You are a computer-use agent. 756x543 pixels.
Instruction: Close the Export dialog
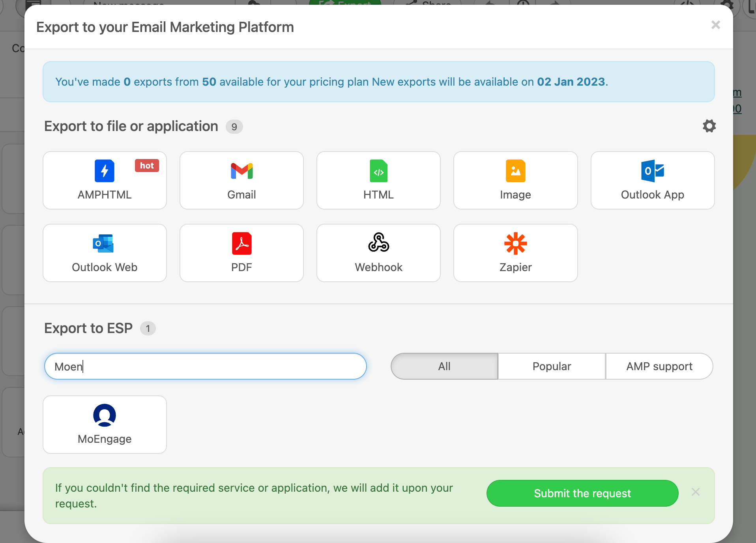pyautogui.click(x=716, y=25)
